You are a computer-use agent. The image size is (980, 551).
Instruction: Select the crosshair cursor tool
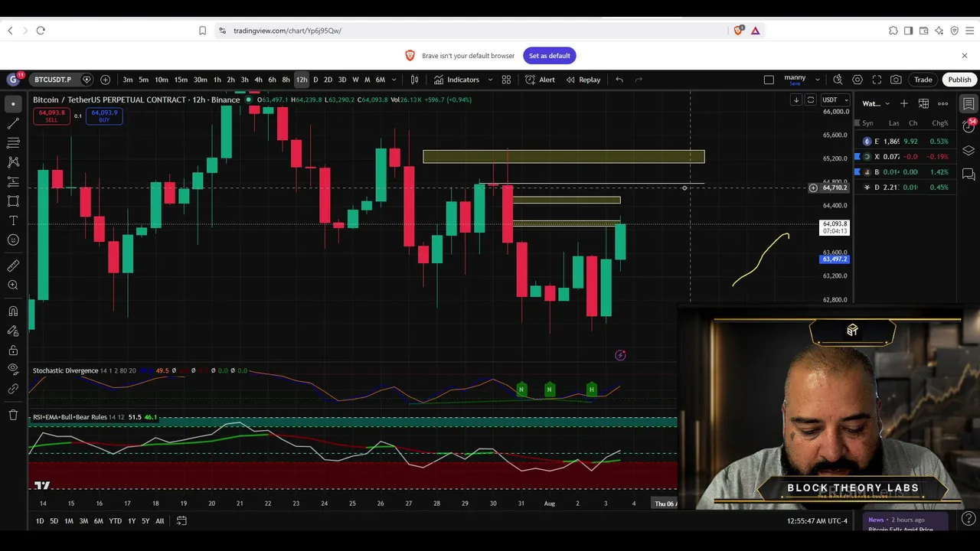13,103
